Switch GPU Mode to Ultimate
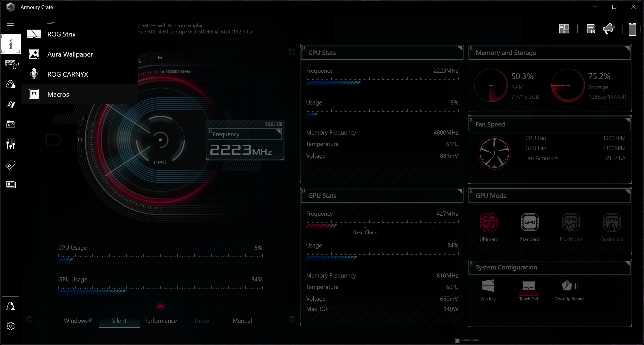The width and height of the screenshot is (644, 345). (489, 227)
